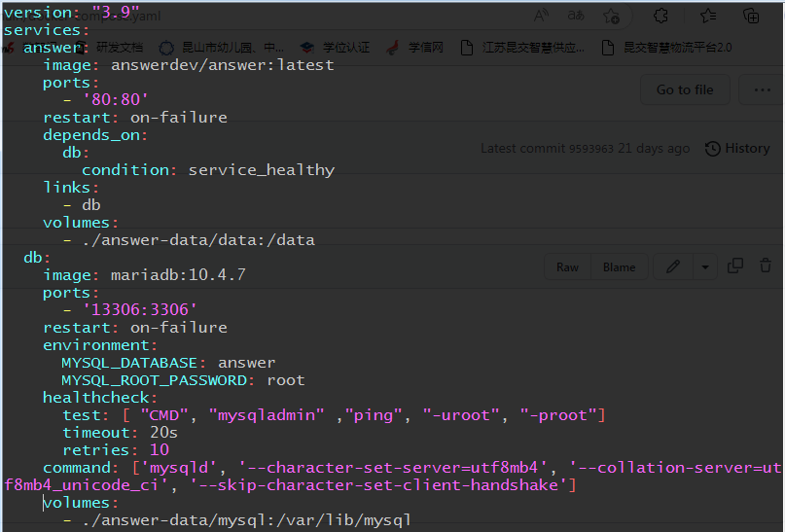Open commit 9593963 link

[x=590, y=149]
